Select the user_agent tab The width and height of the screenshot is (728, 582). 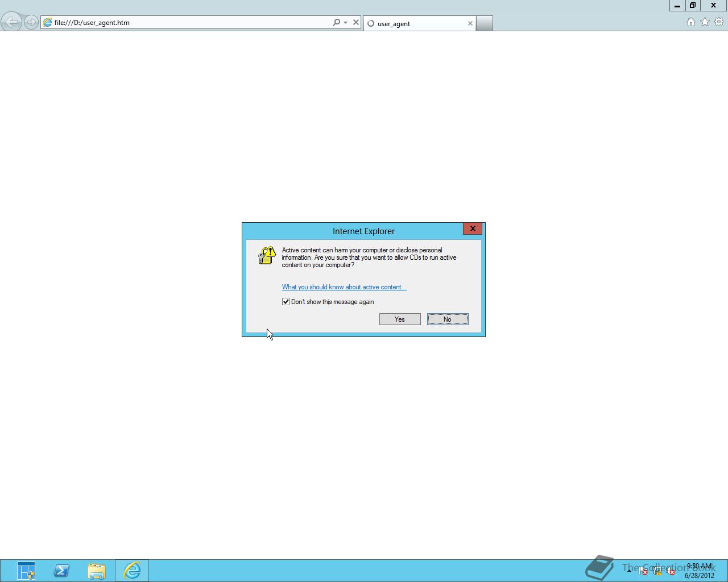pos(420,23)
